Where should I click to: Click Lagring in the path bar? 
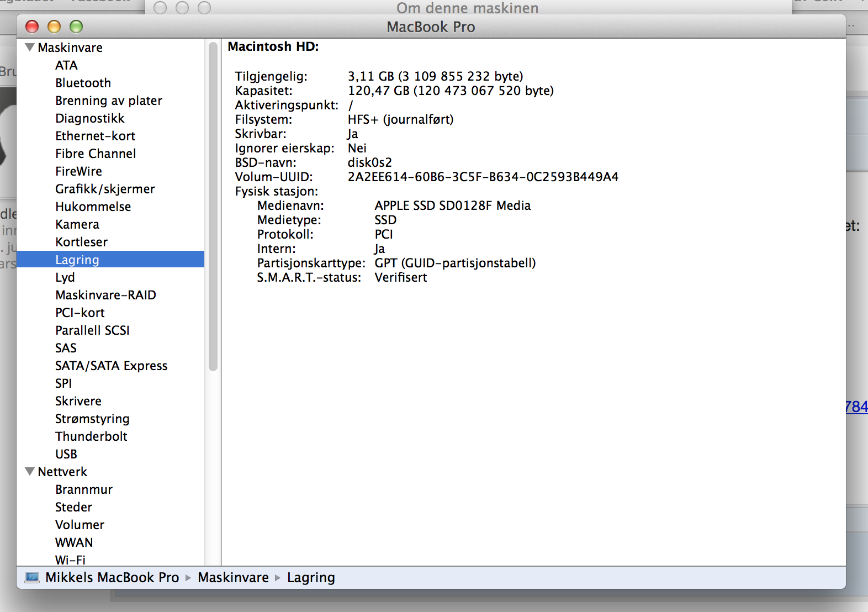(x=311, y=577)
